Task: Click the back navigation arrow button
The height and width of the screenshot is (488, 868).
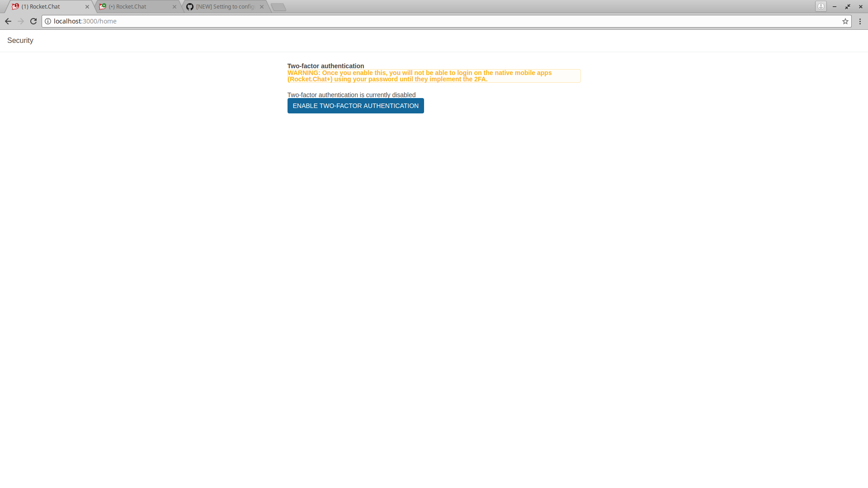Action: [8, 21]
